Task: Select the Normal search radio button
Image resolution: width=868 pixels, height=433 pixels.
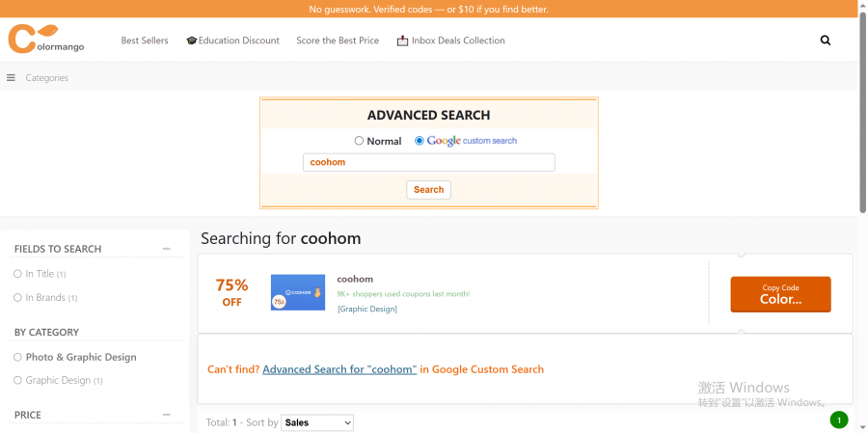Action: [x=359, y=141]
